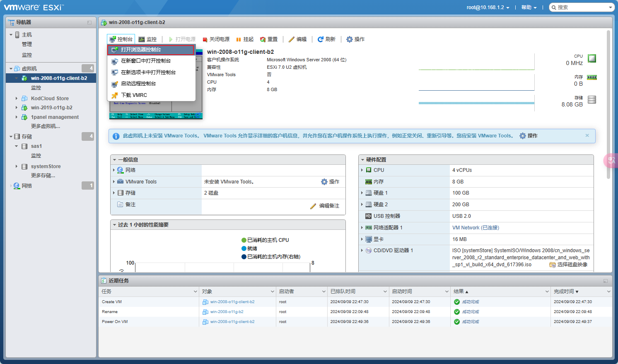Toggle the Ready (就绪) legend series
The image size is (618, 364).
click(x=249, y=248)
